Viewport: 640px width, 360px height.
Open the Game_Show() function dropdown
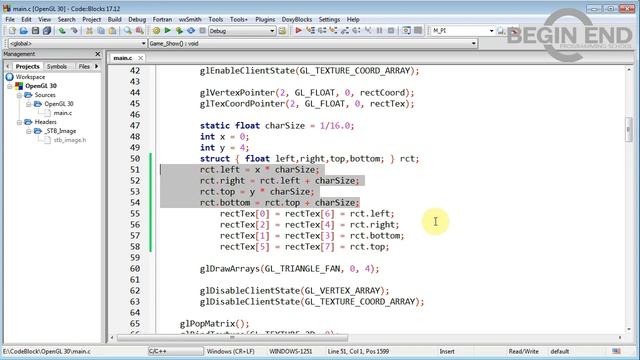pyautogui.click(x=473, y=43)
